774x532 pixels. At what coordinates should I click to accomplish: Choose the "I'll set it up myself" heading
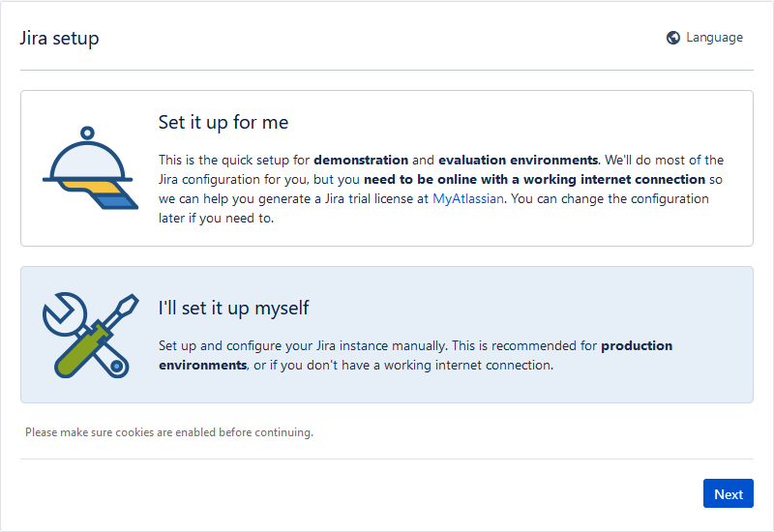click(234, 309)
